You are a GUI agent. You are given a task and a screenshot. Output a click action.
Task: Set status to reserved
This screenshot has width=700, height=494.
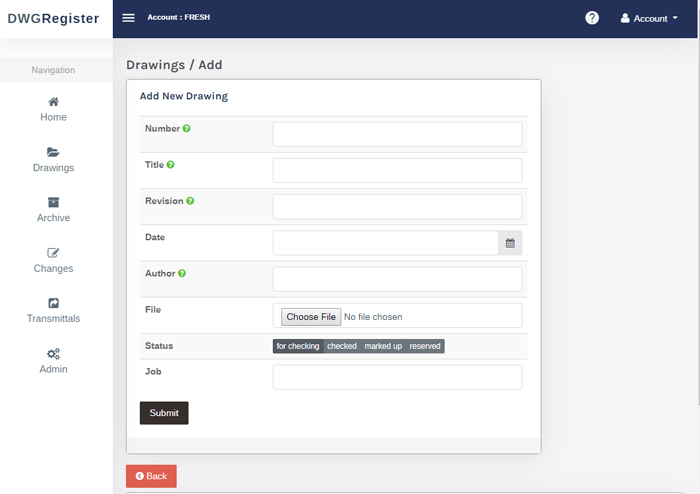(425, 346)
